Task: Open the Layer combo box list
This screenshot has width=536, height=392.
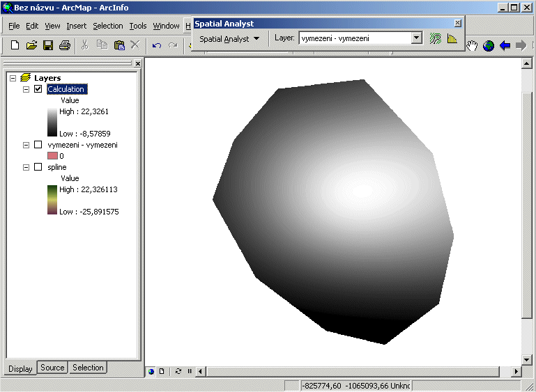Action: tap(416, 38)
